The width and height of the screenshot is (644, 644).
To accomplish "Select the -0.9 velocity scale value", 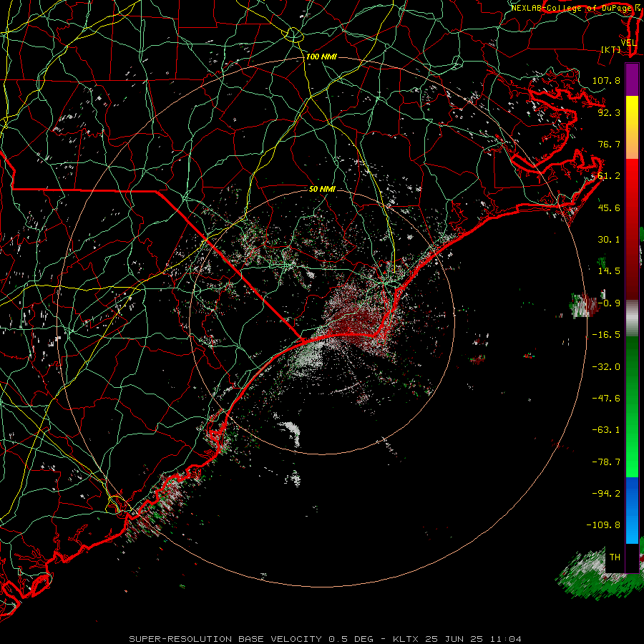I will (x=609, y=303).
